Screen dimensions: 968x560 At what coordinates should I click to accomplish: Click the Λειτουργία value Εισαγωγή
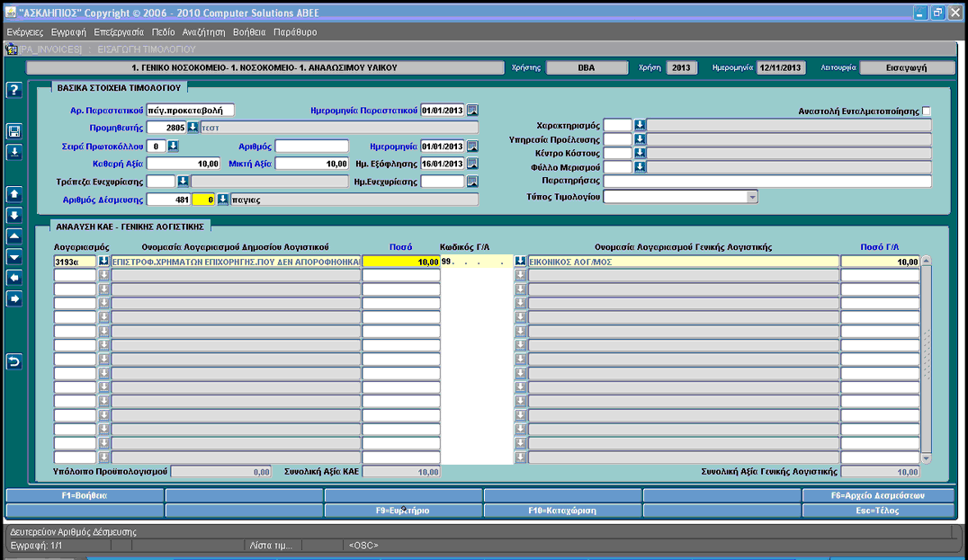tap(906, 67)
